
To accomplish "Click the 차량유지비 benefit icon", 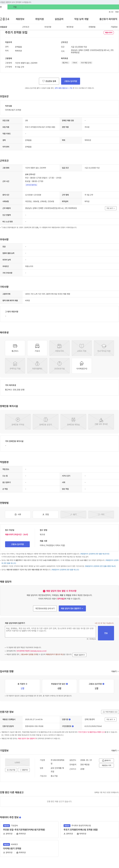I will click(59, 348).
